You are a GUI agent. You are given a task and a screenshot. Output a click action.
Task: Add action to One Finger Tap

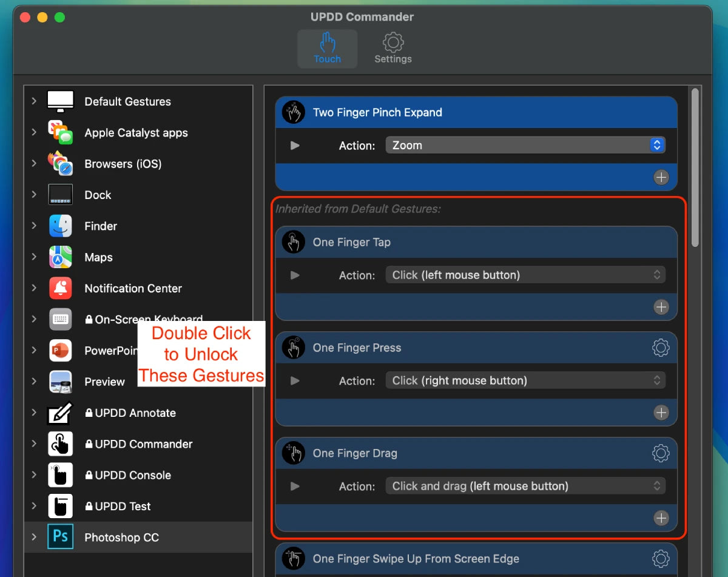click(x=661, y=307)
